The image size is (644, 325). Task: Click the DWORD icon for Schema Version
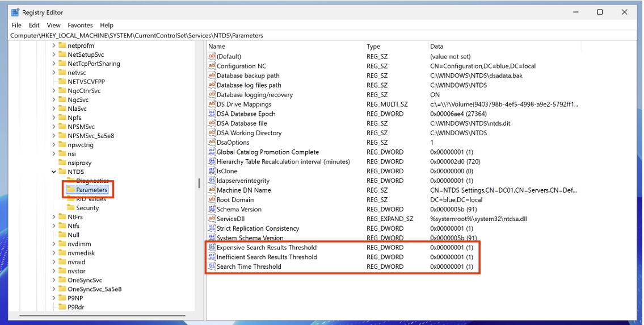click(212, 209)
